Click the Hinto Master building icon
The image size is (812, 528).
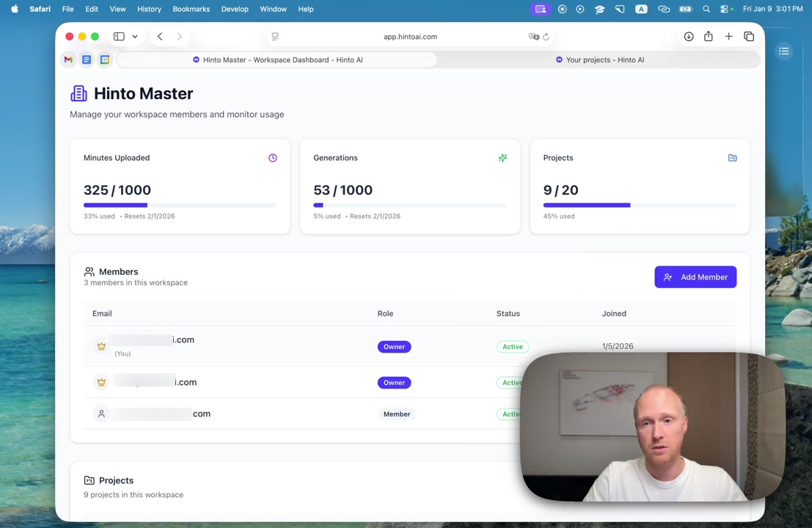pyautogui.click(x=78, y=94)
